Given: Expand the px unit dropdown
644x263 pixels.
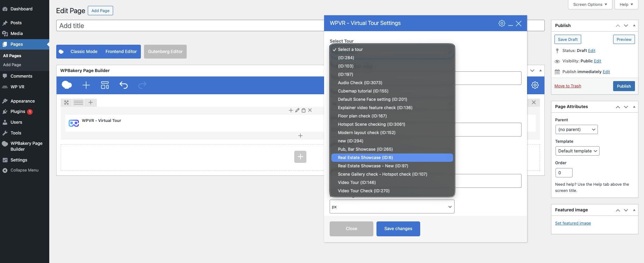Looking at the screenshot, I should pyautogui.click(x=392, y=207).
